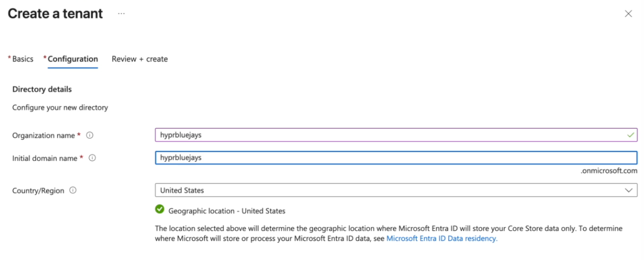Open the ellipsis menu beside Create a tenant
This screenshot has height=260, width=644.
point(121,14)
